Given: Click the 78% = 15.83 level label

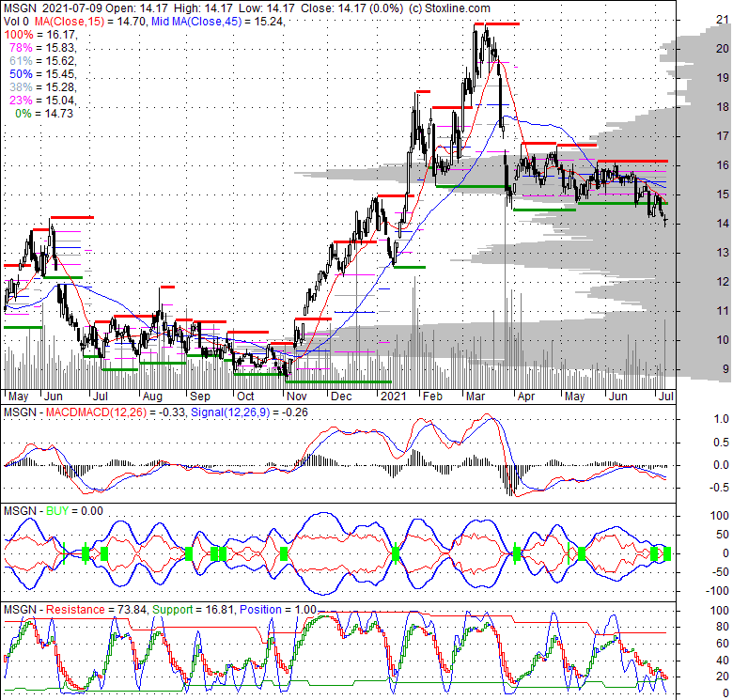Looking at the screenshot, I should [42, 48].
